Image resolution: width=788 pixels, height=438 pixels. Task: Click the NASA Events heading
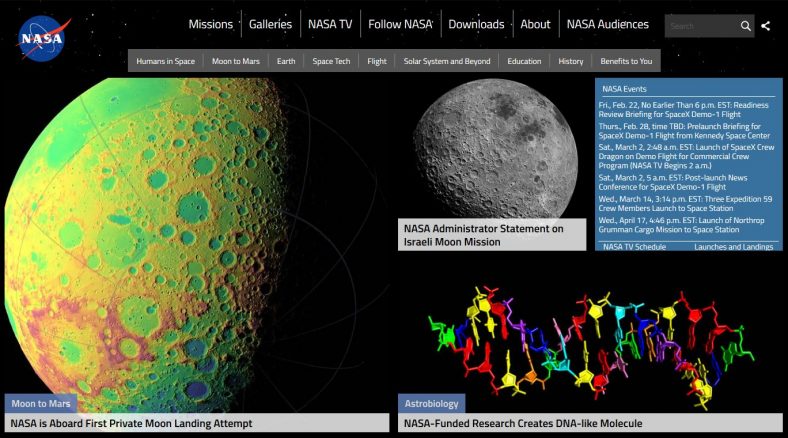point(624,89)
